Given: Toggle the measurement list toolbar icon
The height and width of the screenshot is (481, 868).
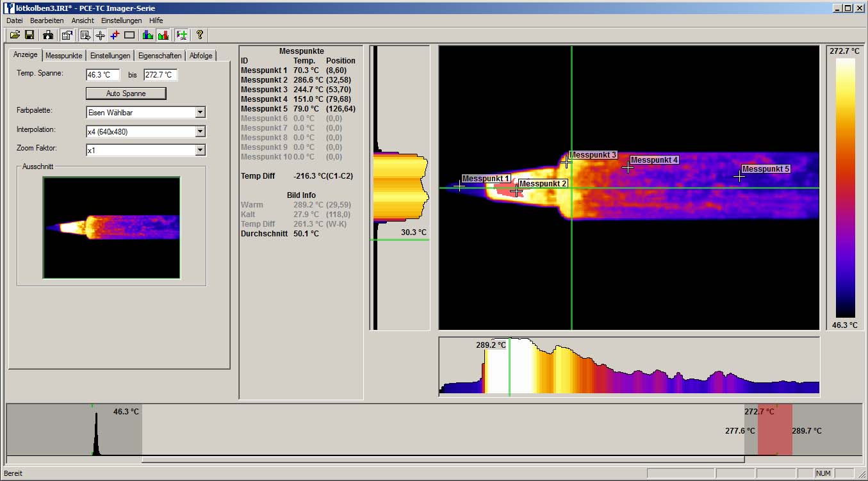Looking at the screenshot, I should pos(85,35).
